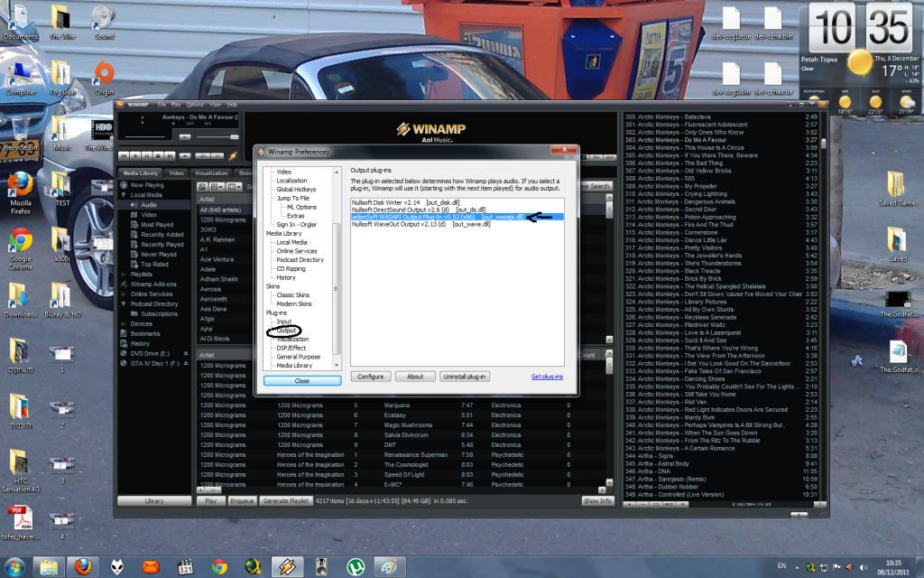Click the Stop button in Winamp player
The image size is (924, 578).
click(159, 155)
